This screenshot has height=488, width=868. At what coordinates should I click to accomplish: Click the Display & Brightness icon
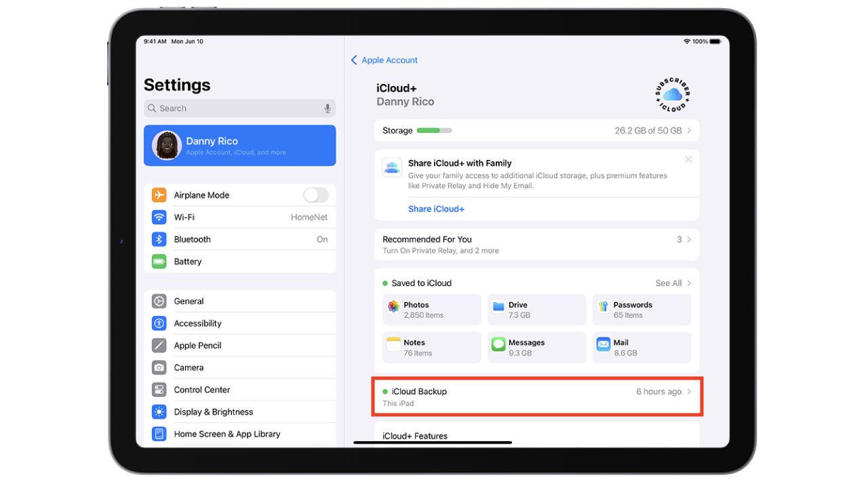pos(159,412)
